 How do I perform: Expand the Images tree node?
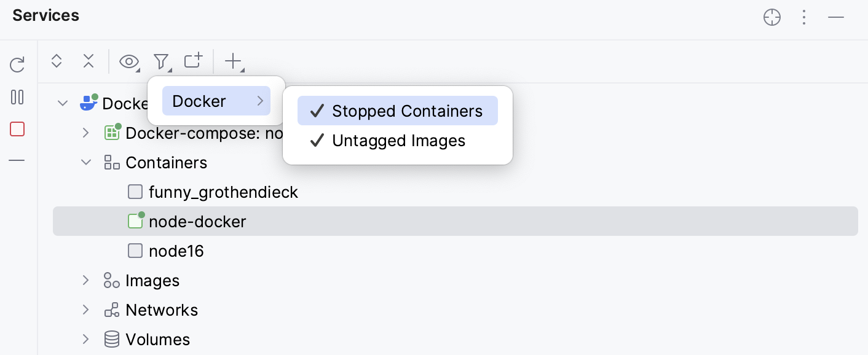click(x=86, y=280)
